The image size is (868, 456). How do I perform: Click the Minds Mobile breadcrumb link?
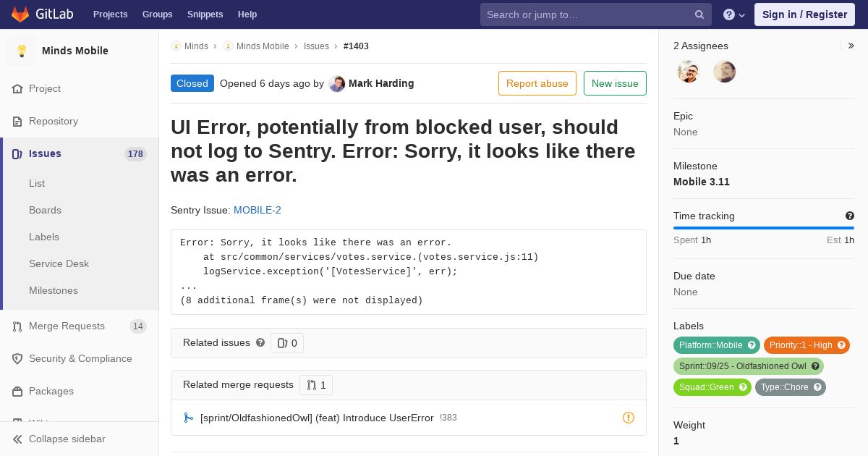coord(263,46)
